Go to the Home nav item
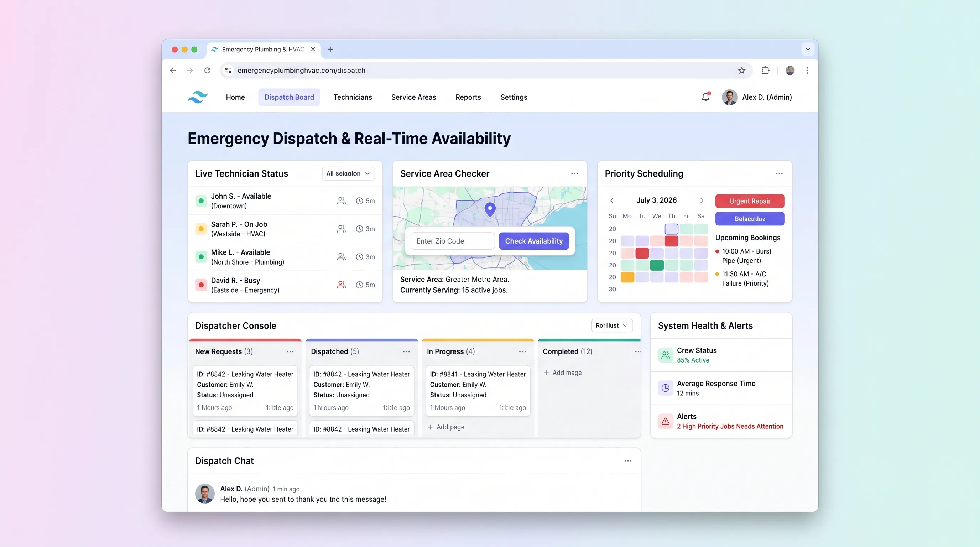This screenshot has width=980, height=547. pyautogui.click(x=235, y=97)
